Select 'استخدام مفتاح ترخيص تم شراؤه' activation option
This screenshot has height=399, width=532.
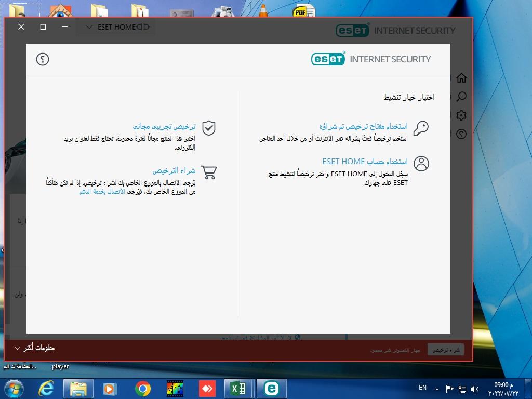click(363, 127)
